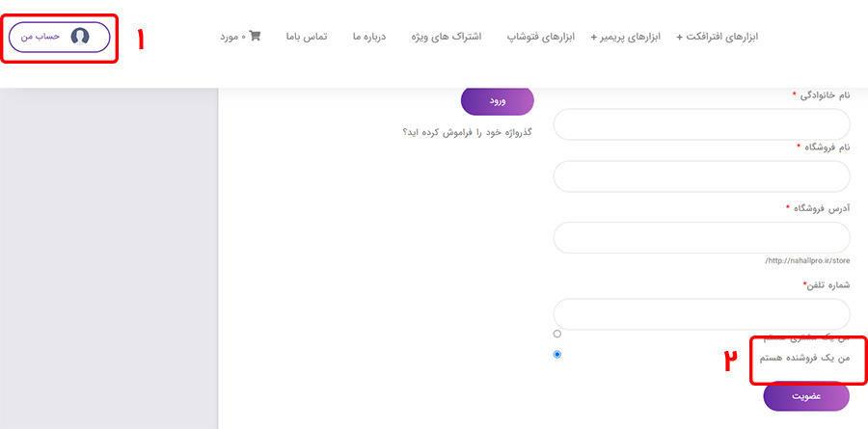Open cart showing ۰ مورد
This screenshot has width=868, height=429.
[240, 37]
